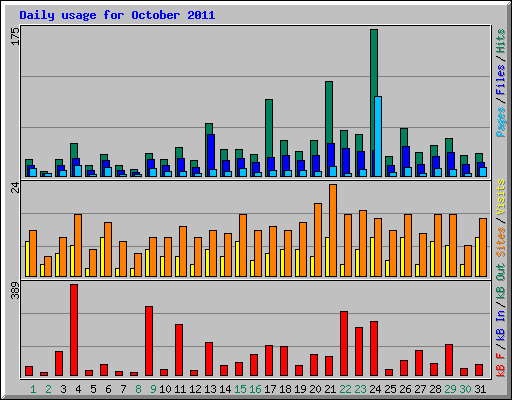Select the orange Sites bar for day 4

tap(78, 245)
